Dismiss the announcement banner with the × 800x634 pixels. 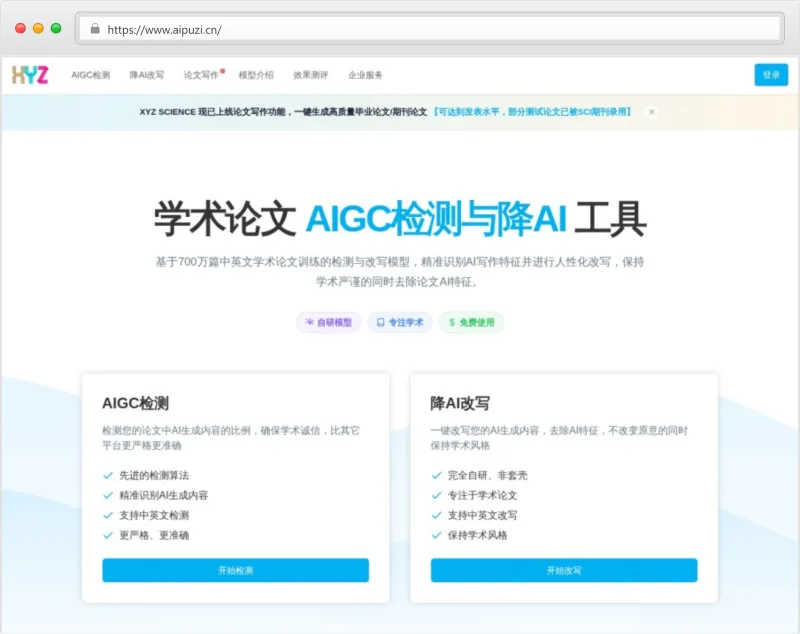coord(651,112)
